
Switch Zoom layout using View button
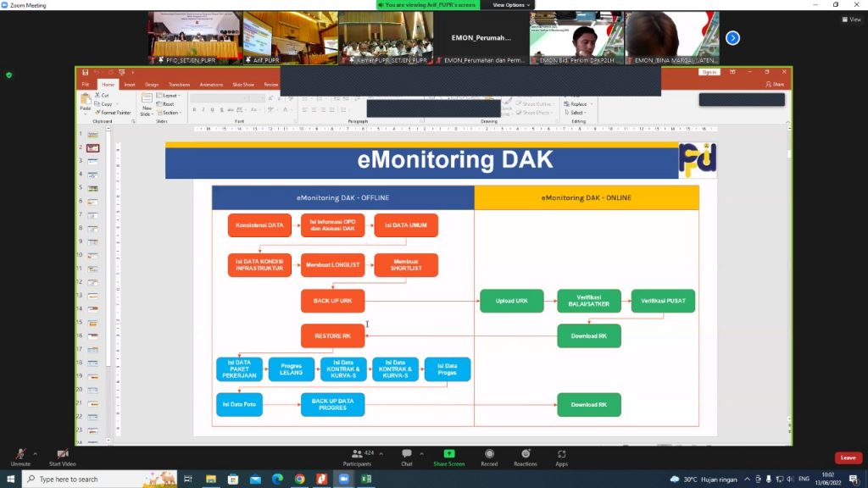tap(851, 19)
